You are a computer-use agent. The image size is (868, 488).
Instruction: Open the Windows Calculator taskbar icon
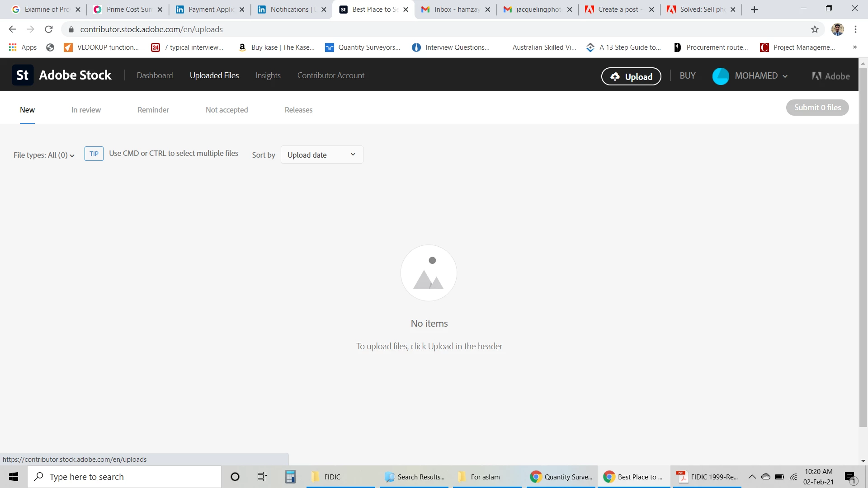(x=290, y=477)
